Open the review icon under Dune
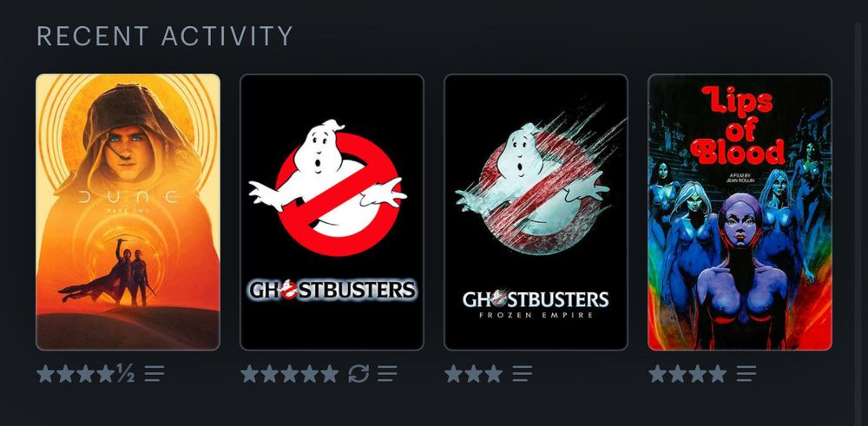Image resolution: width=868 pixels, height=426 pixels. [155, 374]
